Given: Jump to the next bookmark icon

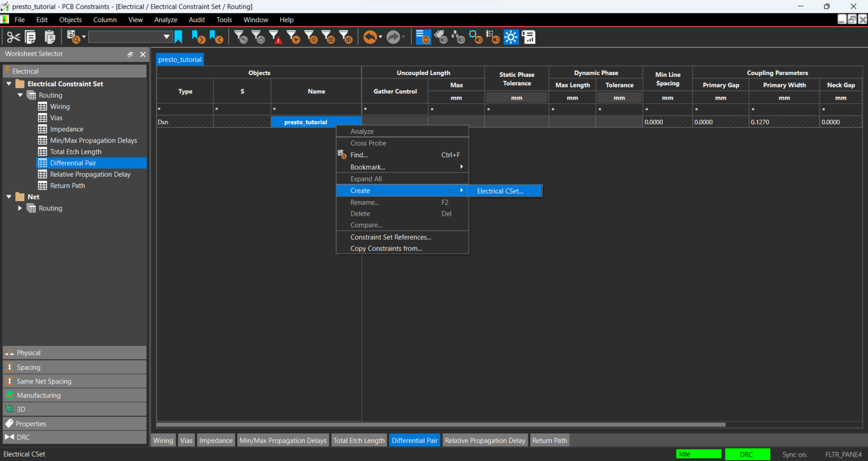Looking at the screenshot, I should coord(199,37).
